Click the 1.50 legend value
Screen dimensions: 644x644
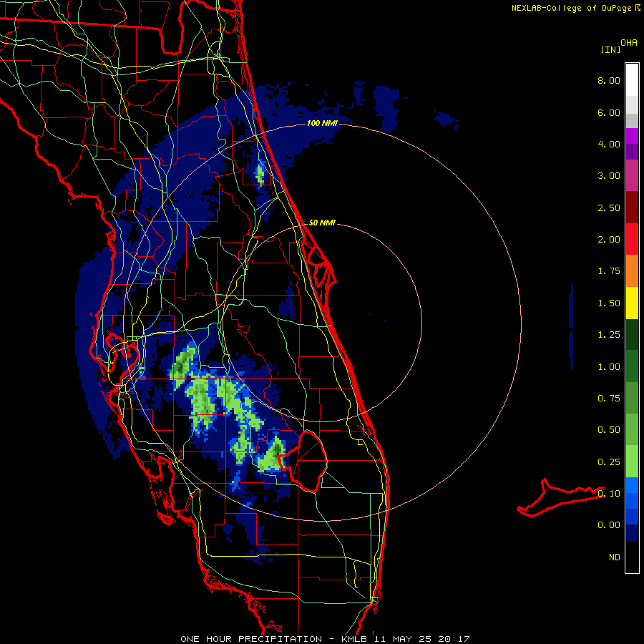(x=609, y=303)
